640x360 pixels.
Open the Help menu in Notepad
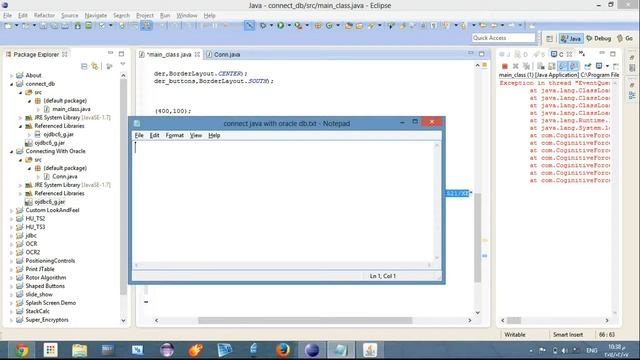(x=214, y=136)
